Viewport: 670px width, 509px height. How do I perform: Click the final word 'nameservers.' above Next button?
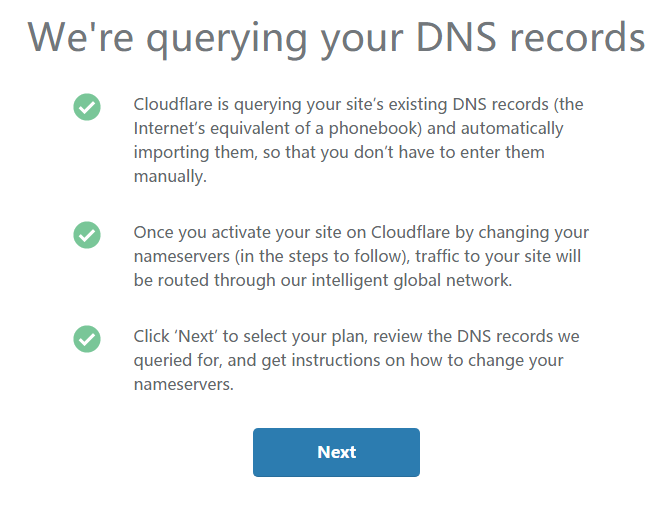pyautogui.click(x=184, y=384)
